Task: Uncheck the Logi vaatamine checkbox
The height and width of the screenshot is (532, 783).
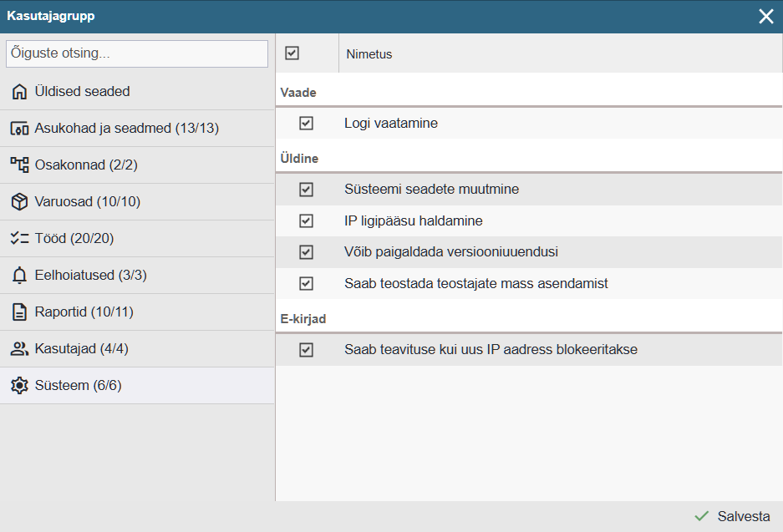Action: pos(306,124)
